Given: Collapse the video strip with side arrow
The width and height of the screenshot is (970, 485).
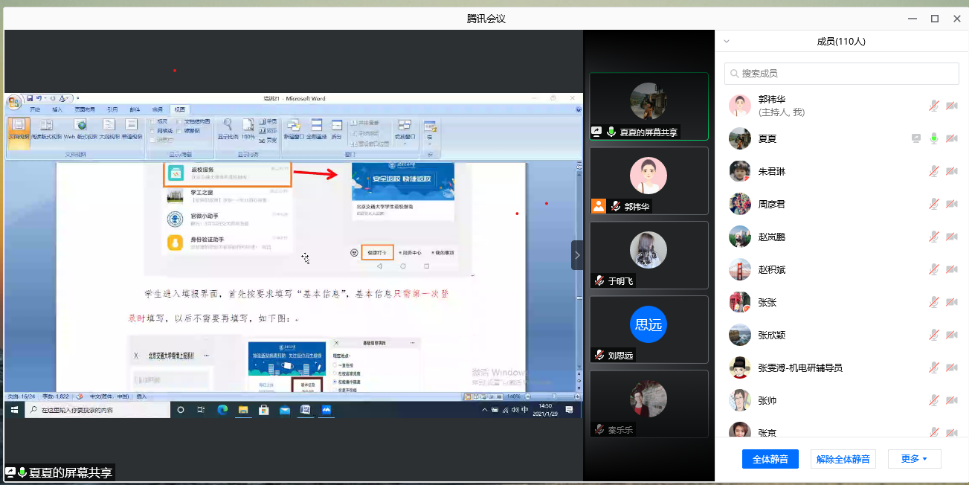Looking at the screenshot, I should pos(577,255).
